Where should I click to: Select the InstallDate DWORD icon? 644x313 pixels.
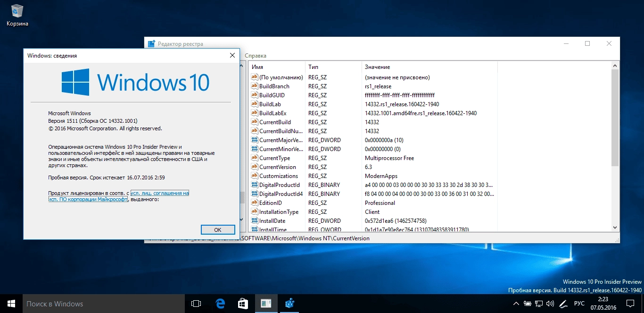[x=254, y=221]
